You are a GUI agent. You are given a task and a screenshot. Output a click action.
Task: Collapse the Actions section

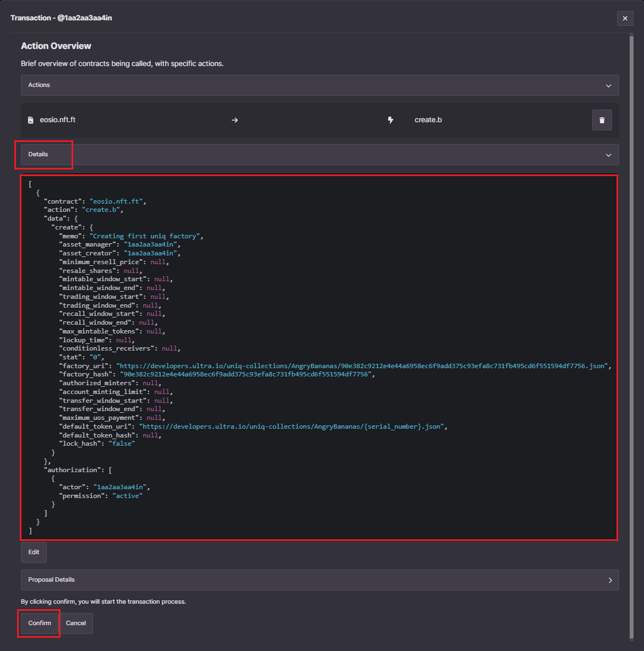608,85
